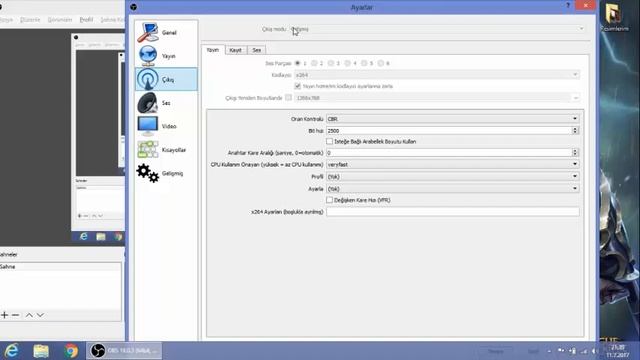Toggle the enforce streaming service encoder settings checkbox

(x=298, y=86)
